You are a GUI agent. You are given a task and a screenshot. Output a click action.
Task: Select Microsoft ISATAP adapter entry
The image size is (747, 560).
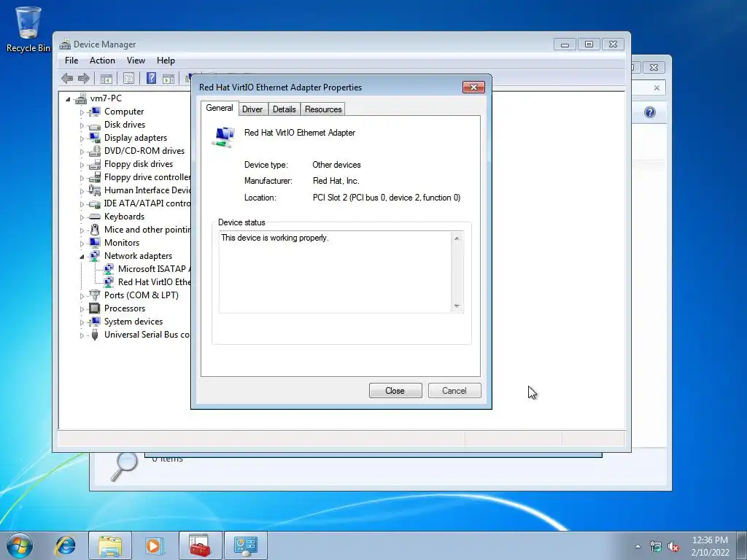tap(147, 269)
